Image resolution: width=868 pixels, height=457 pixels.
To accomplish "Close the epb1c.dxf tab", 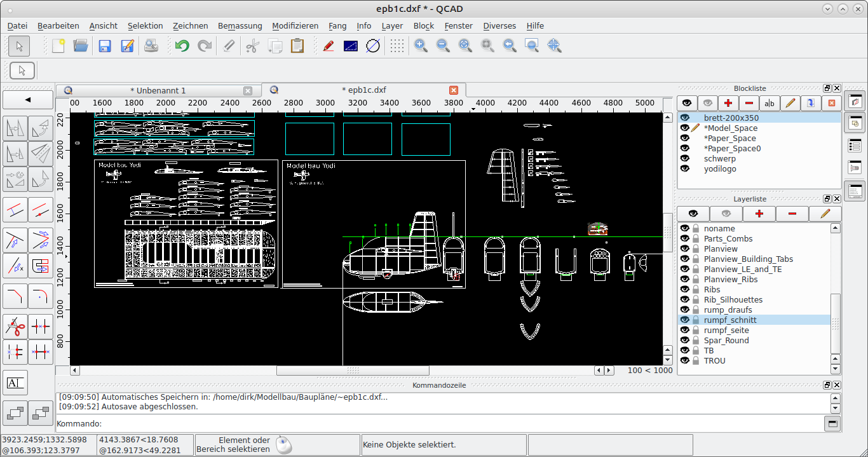I will tap(454, 90).
